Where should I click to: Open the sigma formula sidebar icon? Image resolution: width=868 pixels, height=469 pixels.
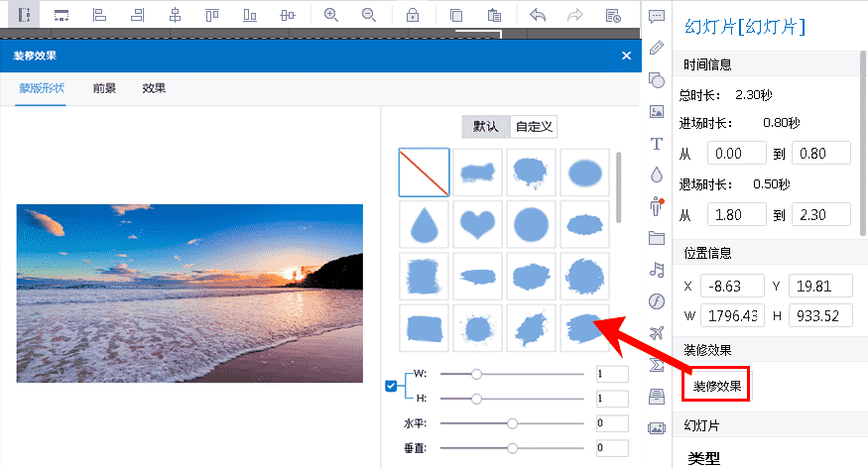click(x=657, y=365)
